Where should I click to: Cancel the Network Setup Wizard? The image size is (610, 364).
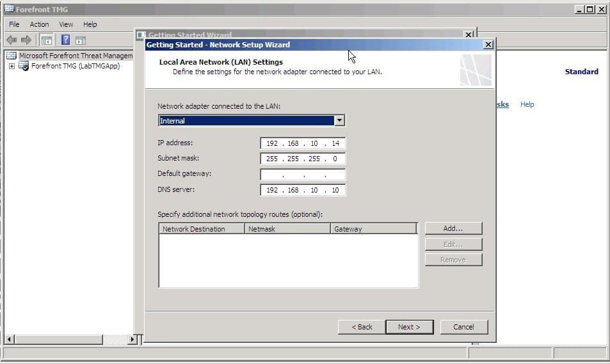point(463,327)
